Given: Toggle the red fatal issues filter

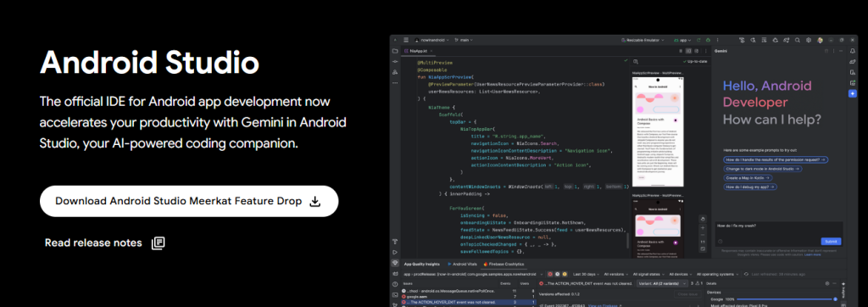Looking at the screenshot, I should [550, 274].
